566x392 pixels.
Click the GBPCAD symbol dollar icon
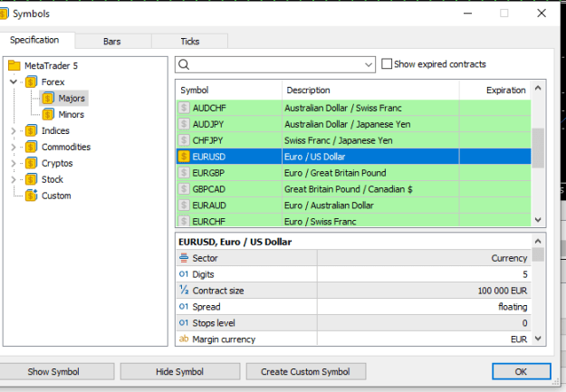click(x=184, y=189)
